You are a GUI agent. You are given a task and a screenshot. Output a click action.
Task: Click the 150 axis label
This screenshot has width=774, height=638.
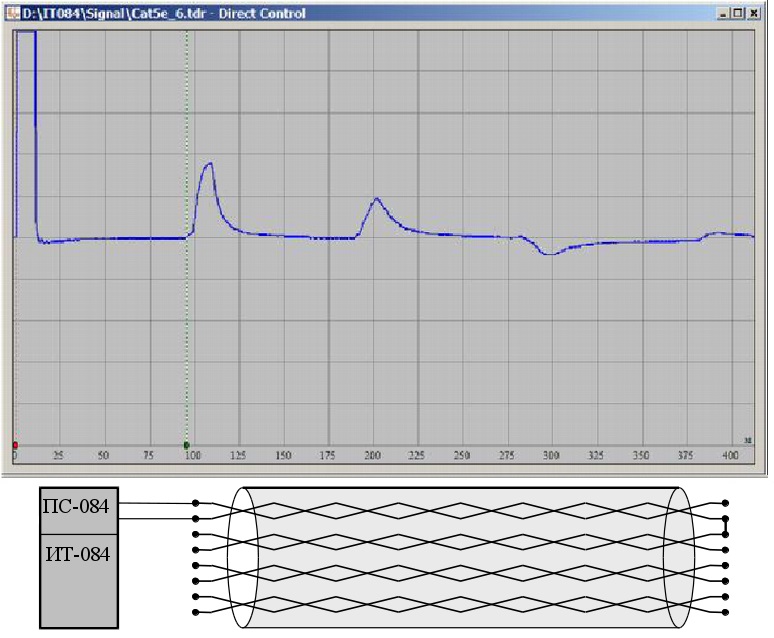282,455
